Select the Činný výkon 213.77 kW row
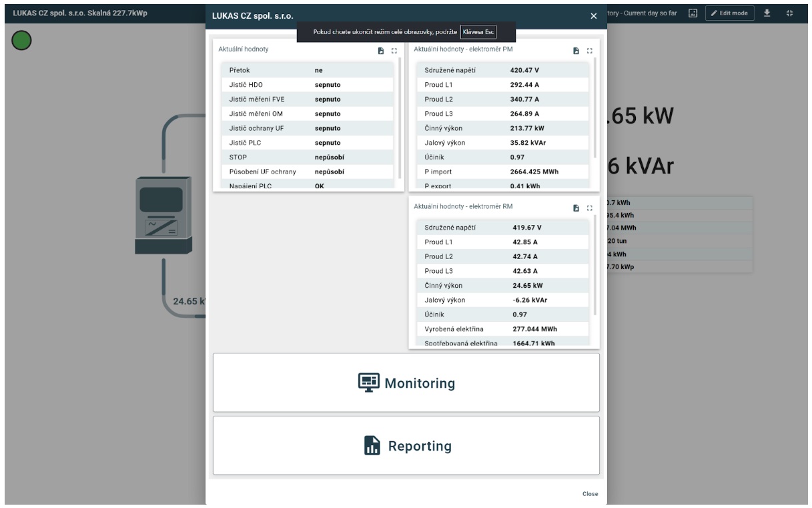 (x=504, y=128)
